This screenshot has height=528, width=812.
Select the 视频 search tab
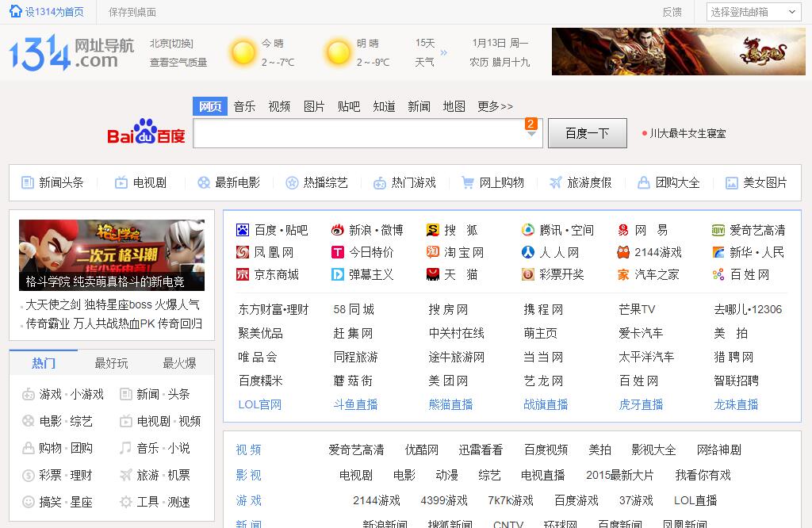click(279, 107)
